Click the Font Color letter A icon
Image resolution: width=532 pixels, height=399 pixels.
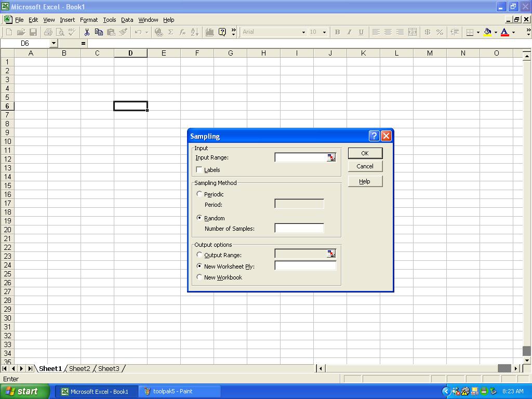click(x=504, y=32)
